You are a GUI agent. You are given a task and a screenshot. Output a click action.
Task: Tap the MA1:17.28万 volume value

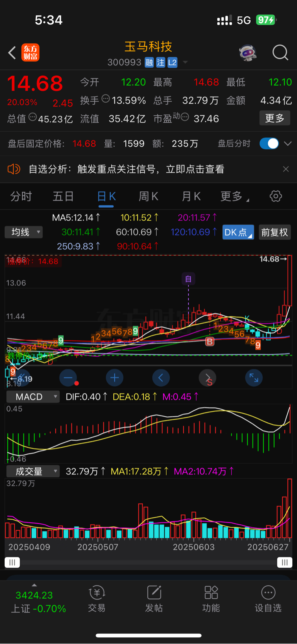140,471
